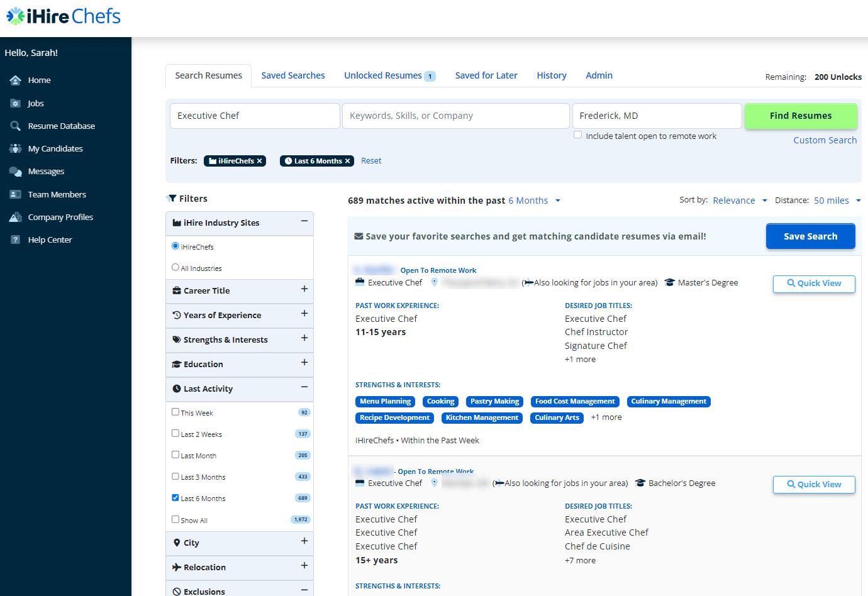Screen dimensions: 868x596
Task: Click the City map pin icon
Action: click(x=177, y=543)
